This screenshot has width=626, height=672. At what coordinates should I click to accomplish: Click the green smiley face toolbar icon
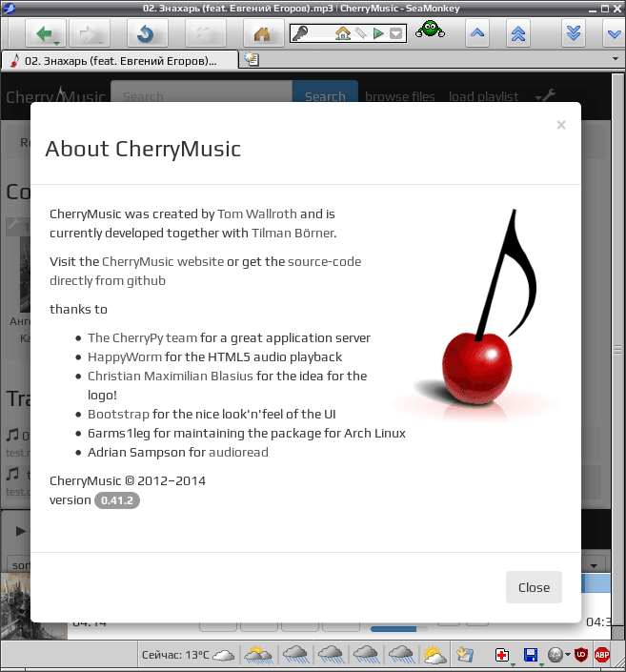tap(430, 30)
